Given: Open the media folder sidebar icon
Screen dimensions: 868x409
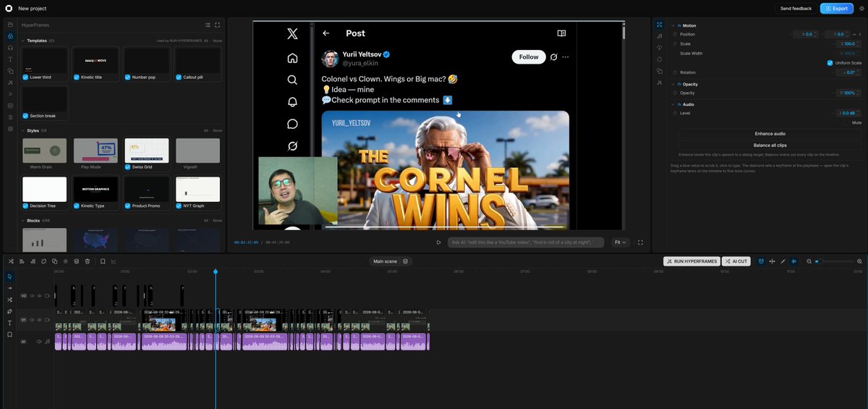Looking at the screenshot, I should [10, 25].
